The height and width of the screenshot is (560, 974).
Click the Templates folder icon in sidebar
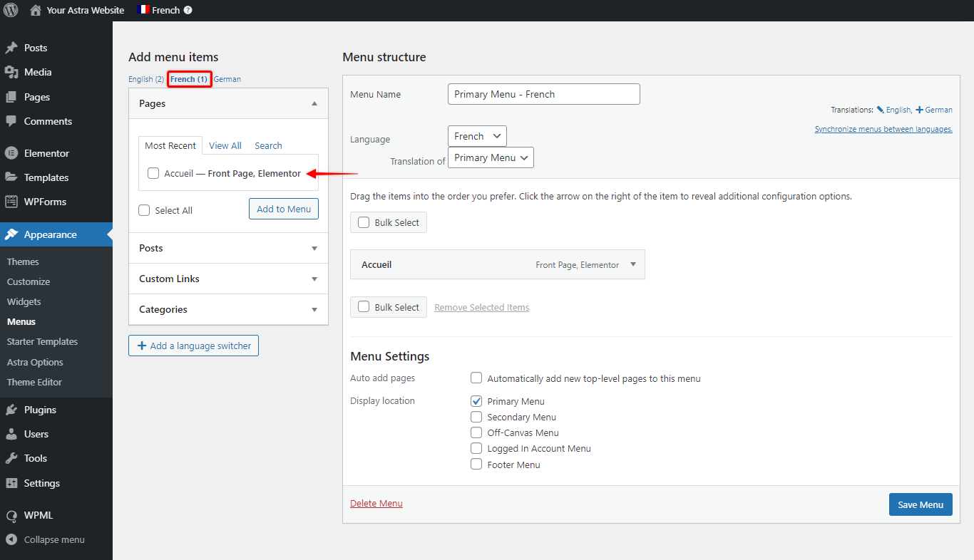(11, 177)
